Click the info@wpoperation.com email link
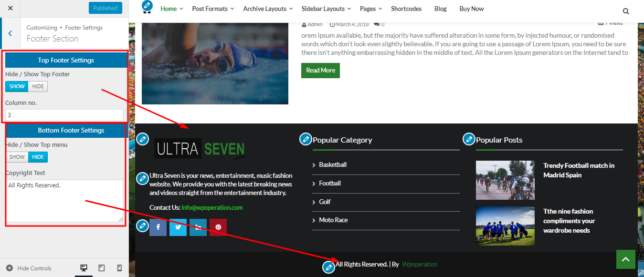 point(212,207)
